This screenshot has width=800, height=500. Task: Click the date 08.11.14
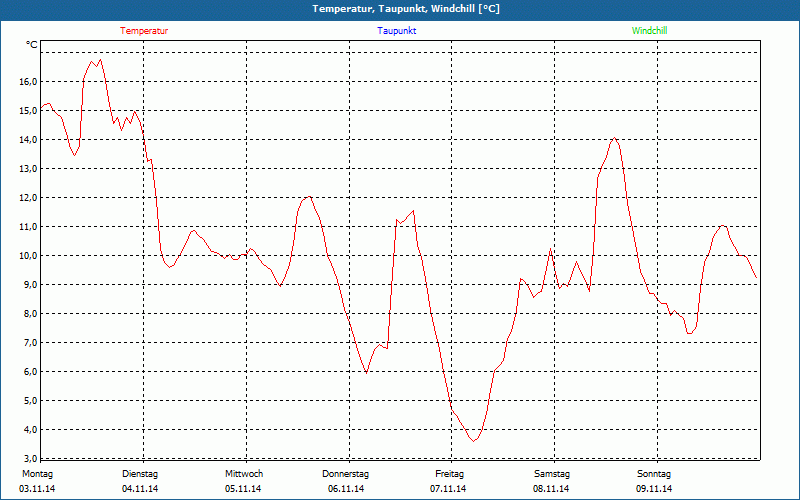(551, 489)
